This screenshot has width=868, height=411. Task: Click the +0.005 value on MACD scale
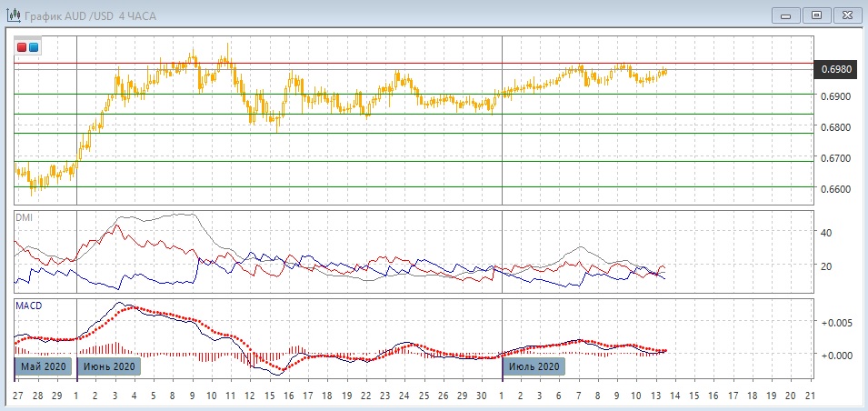(835, 323)
